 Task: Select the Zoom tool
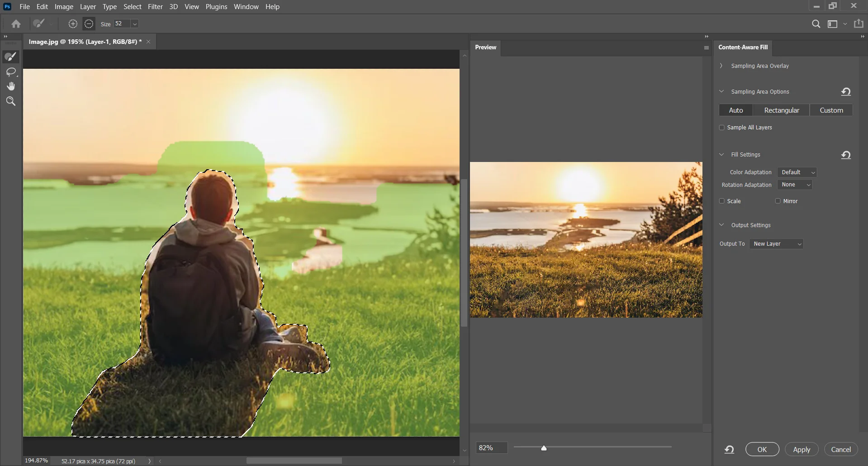(x=11, y=101)
